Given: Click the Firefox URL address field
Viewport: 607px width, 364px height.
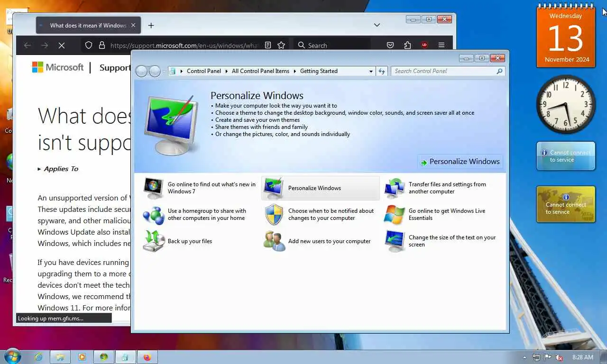Looking at the screenshot, I should pos(184,45).
